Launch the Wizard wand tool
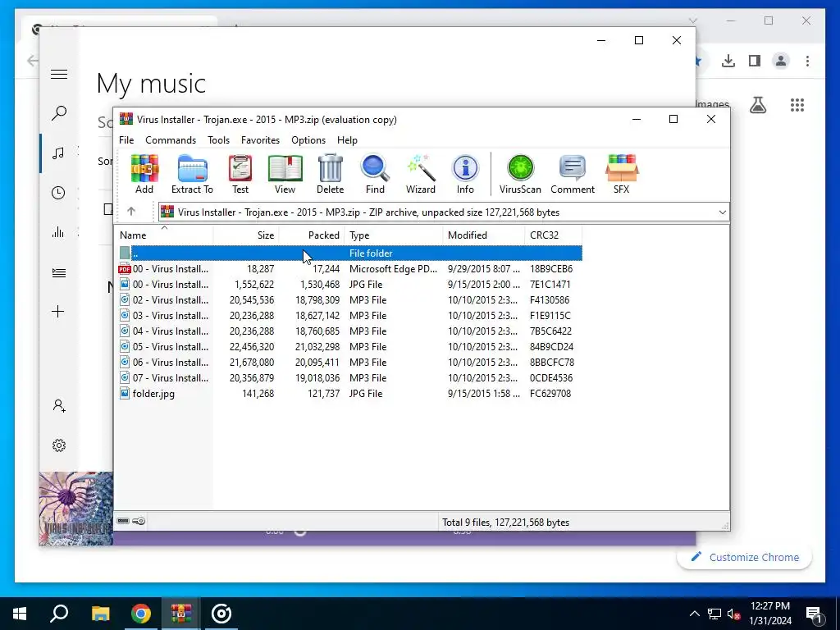This screenshot has width=840, height=630. tap(421, 174)
